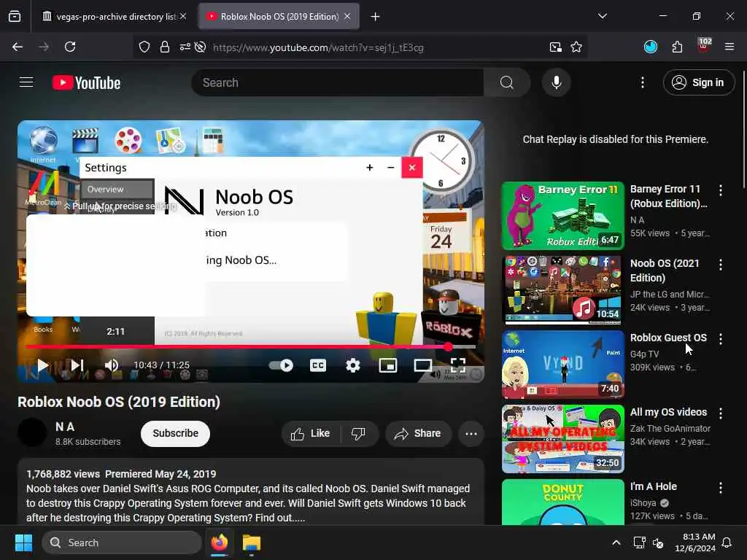The height and width of the screenshot is (560, 747).
Task: Click the Sign in button
Action: click(x=698, y=82)
